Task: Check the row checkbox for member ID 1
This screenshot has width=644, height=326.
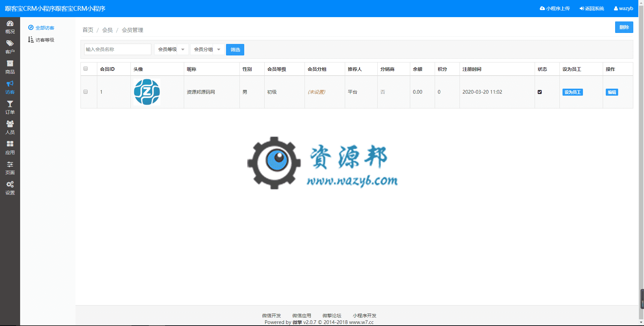Action: [86, 92]
